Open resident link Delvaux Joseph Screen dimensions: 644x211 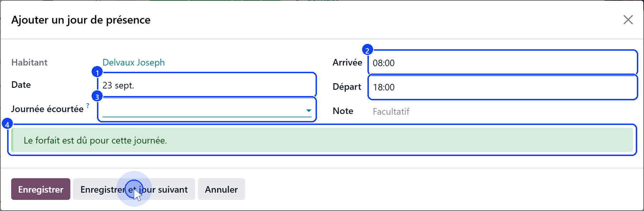[133, 62]
